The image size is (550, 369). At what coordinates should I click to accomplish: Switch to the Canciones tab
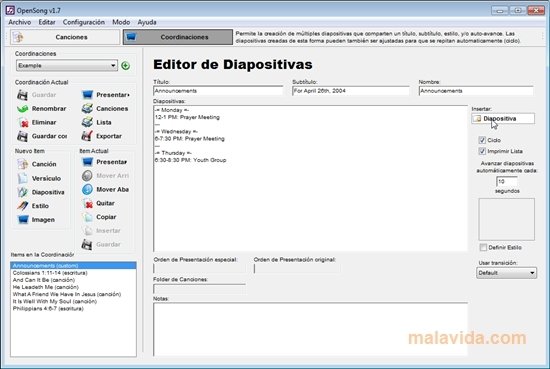(65, 37)
